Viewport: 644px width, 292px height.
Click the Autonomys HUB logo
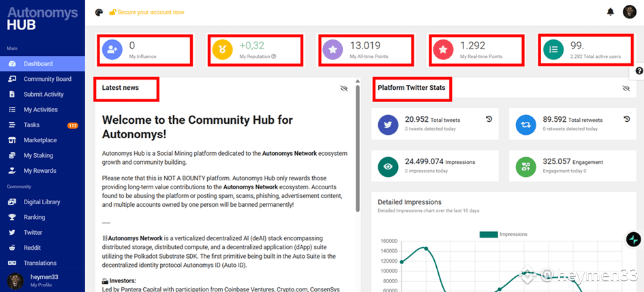[x=42, y=18]
